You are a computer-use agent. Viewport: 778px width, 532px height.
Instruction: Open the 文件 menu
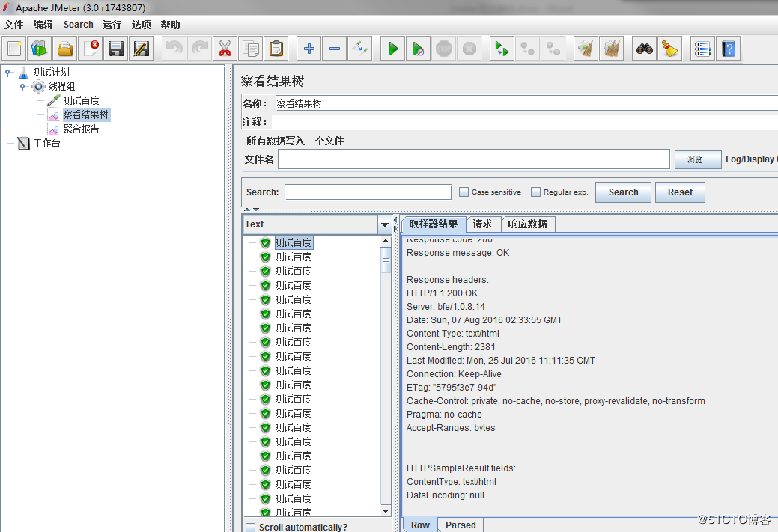[x=14, y=25]
